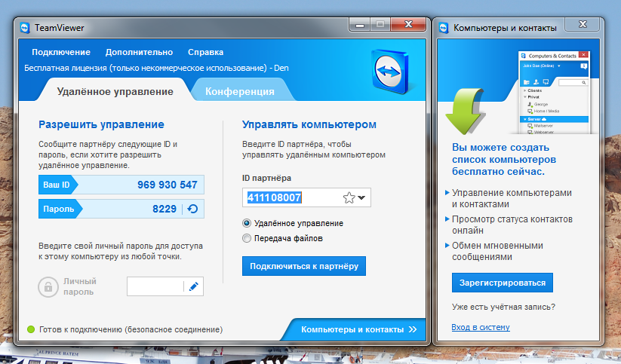Click the password value 8229

(x=164, y=209)
